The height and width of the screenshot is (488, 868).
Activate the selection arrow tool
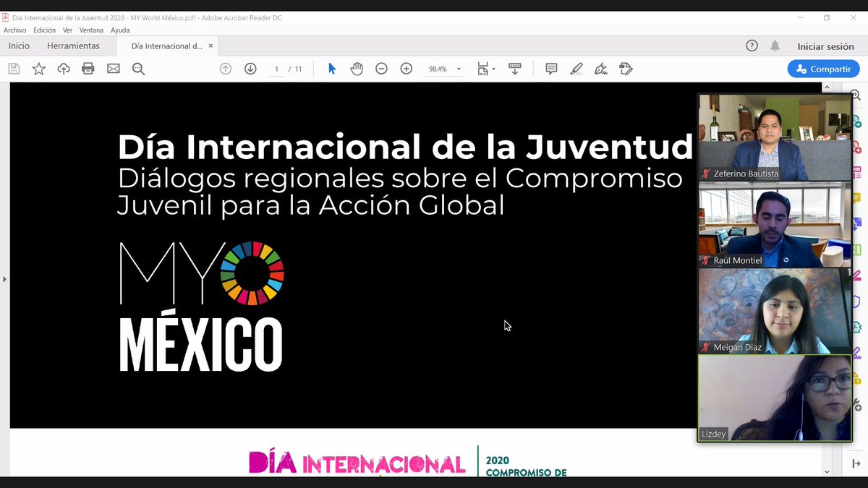tap(332, 69)
